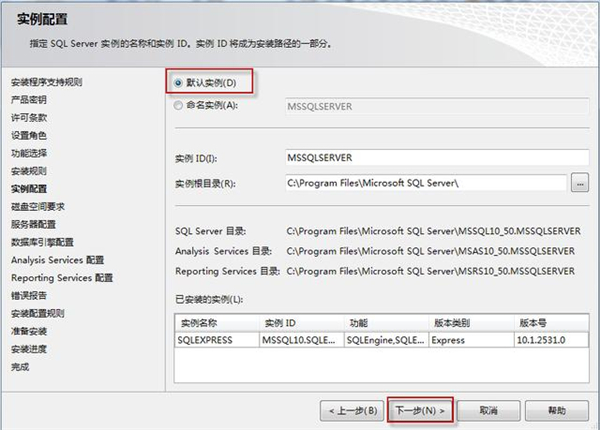Viewport: 600px width, 430px height.
Task: Click the 实例根目录 path field
Action: [x=426, y=183]
